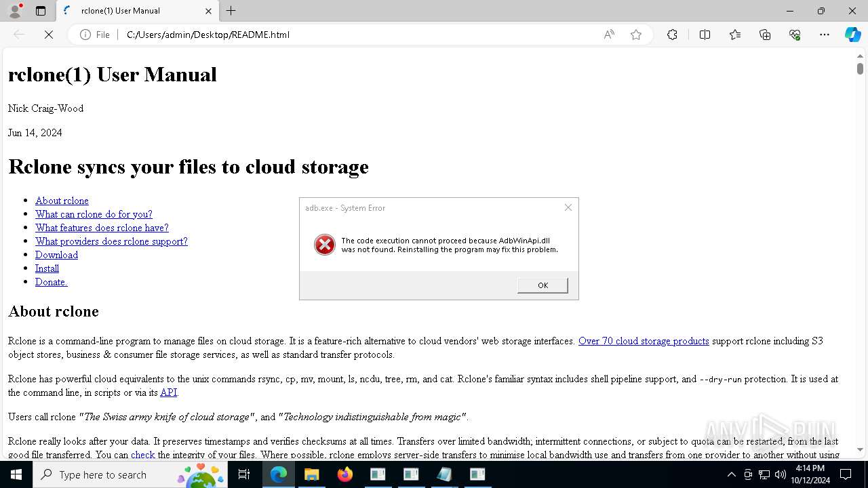Open the tab actions menu icon
The image size is (868, 488).
pyautogui.click(x=41, y=11)
